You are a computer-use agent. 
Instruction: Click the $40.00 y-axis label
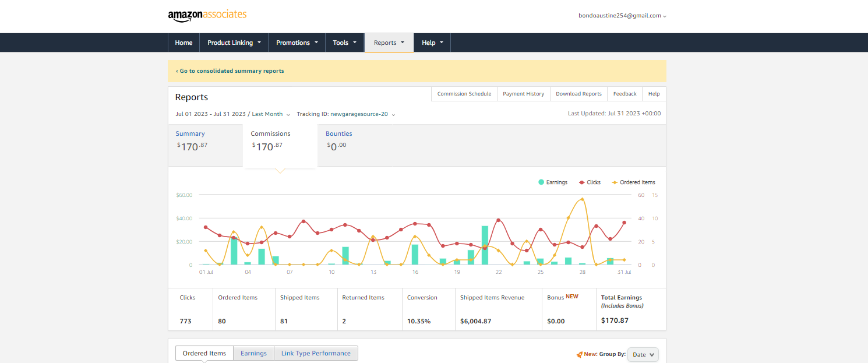point(184,218)
